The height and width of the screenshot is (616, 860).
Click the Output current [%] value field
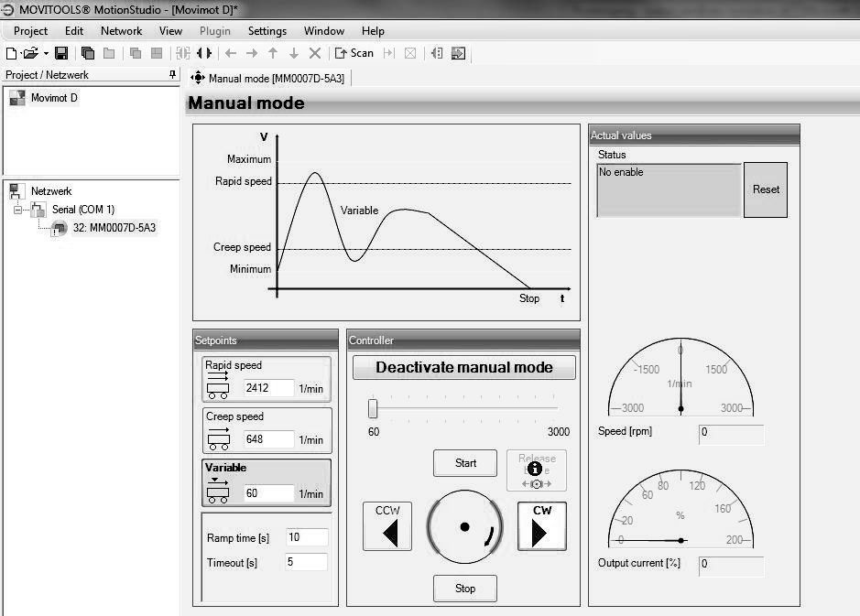coord(731,566)
